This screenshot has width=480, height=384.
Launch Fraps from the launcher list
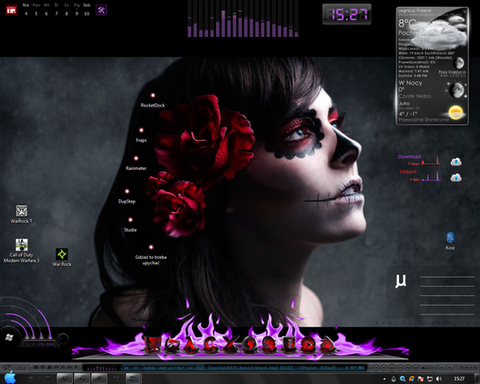141,135
